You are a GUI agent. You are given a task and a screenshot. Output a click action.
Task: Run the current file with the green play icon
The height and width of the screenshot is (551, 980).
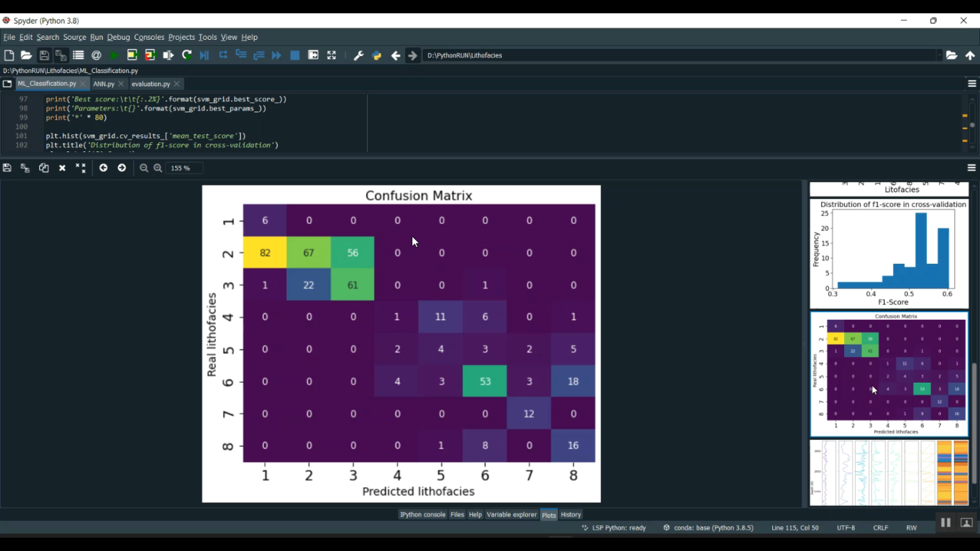pyautogui.click(x=114, y=55)
